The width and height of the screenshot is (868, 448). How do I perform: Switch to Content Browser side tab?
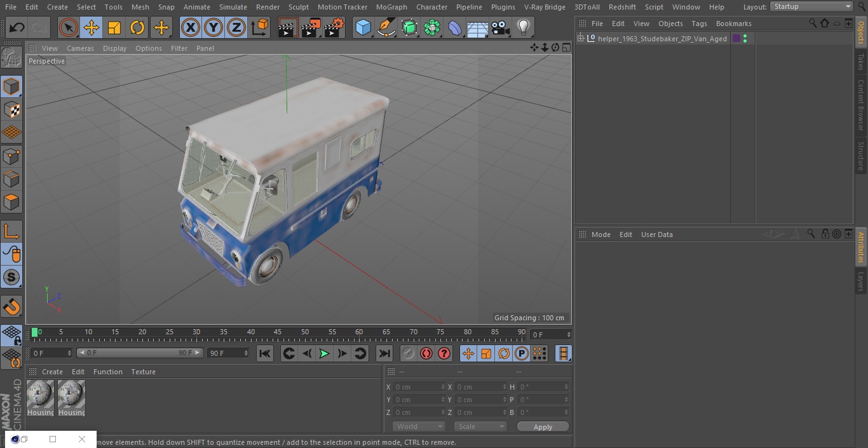point(861,105)
